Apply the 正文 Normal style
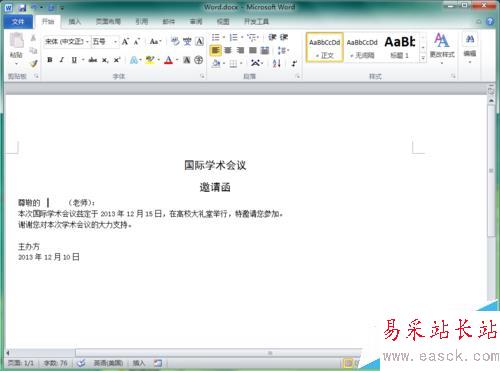The image size is (500, 371). click(x=324, y=47)
